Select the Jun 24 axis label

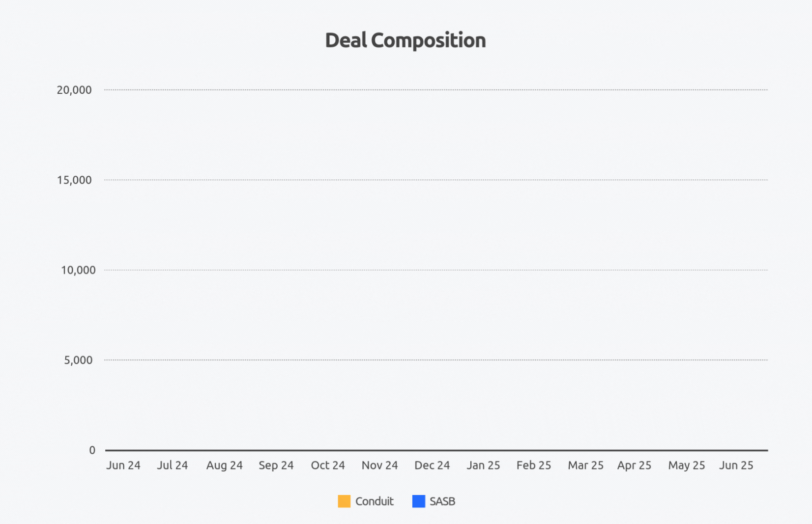pyautogui.click(x=123, y=465)
